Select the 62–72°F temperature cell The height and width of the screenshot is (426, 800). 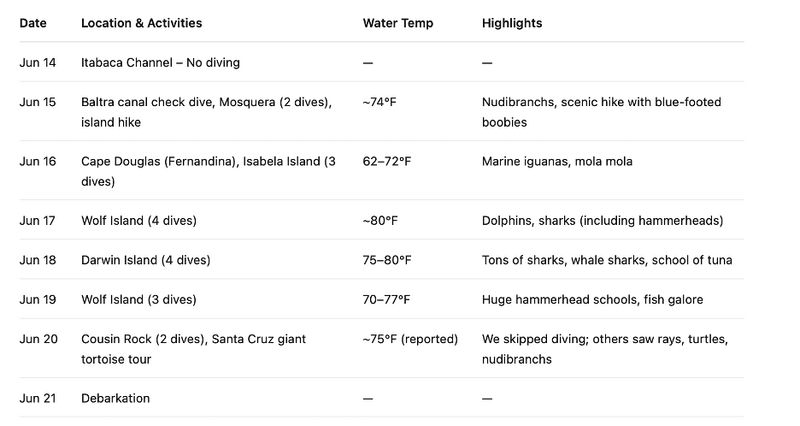tap(387, 161)
